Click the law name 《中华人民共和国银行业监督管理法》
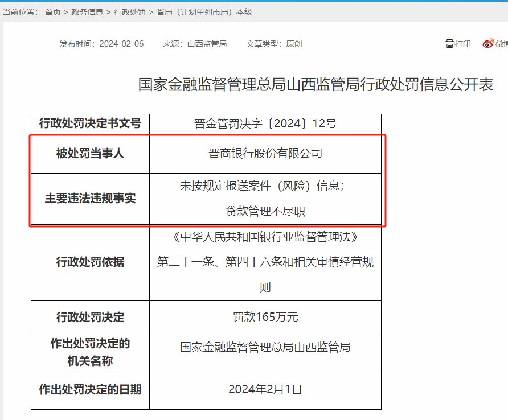This screenshot has width=508, height=420. point(265,237)
